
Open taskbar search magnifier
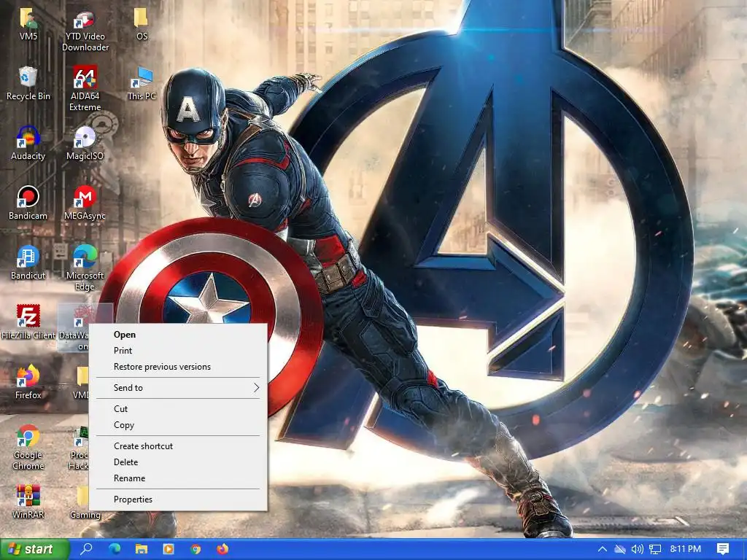(x=87, y=549)
